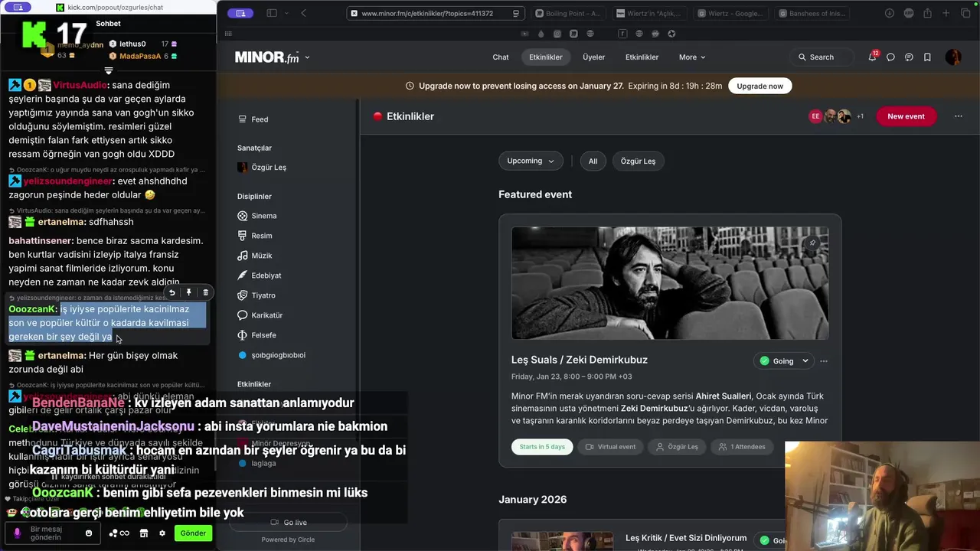980x551 pixels.
Task: Click the Virtual event chip
Action: (610, 447)
